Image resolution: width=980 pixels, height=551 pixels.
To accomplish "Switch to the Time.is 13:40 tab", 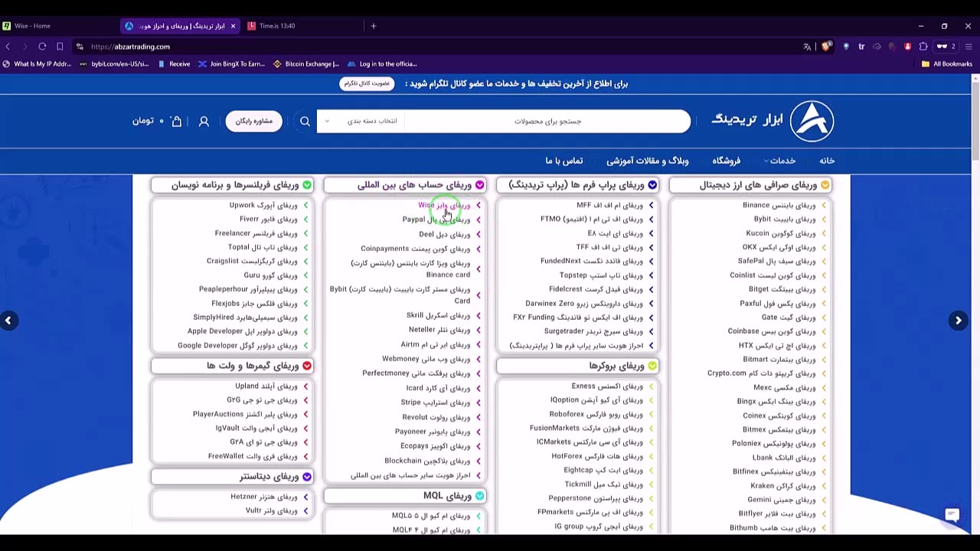I will 277,26.
